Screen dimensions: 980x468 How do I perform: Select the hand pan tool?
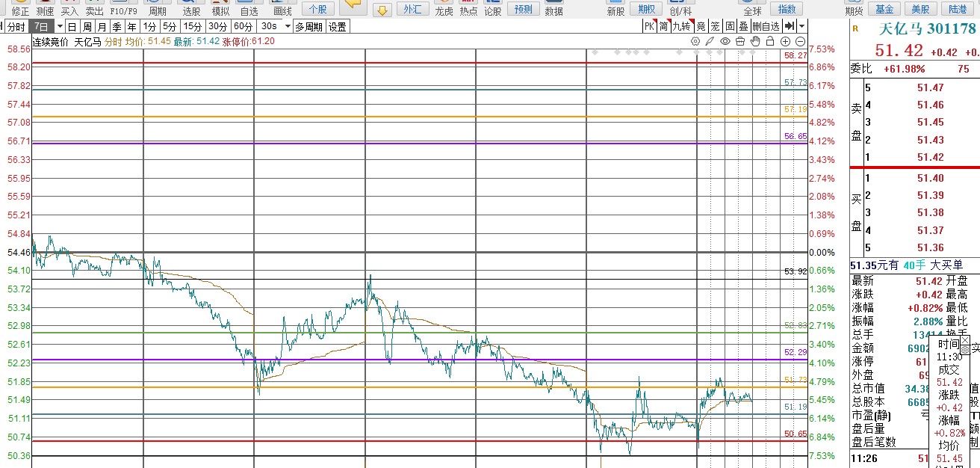[755, 41]
